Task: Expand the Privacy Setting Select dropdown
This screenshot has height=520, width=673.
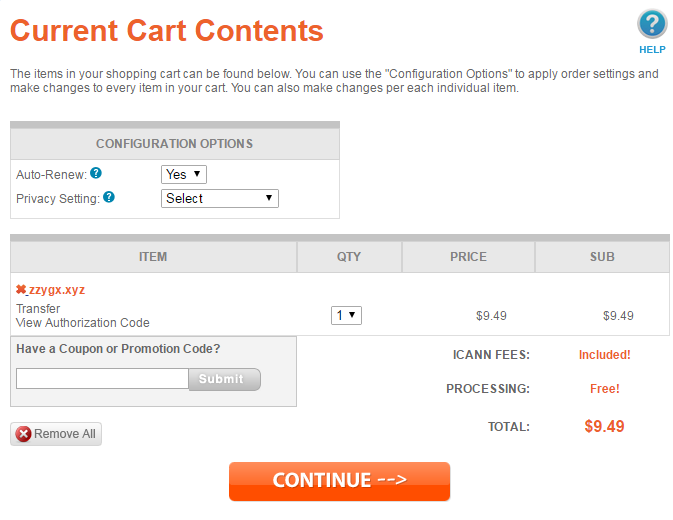Action: [x=220, y=199]
